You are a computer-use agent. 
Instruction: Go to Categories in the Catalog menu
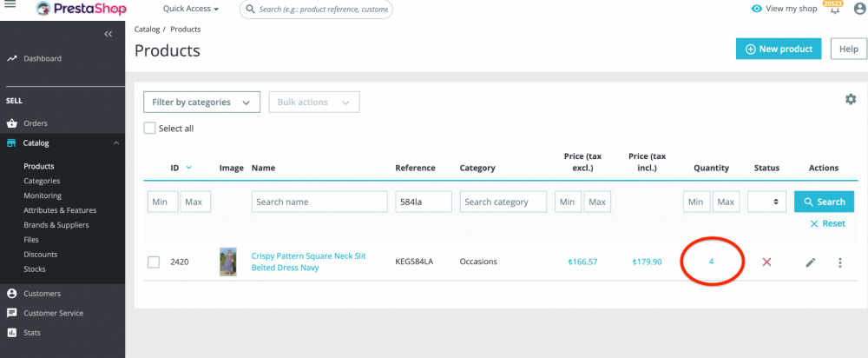42,181
